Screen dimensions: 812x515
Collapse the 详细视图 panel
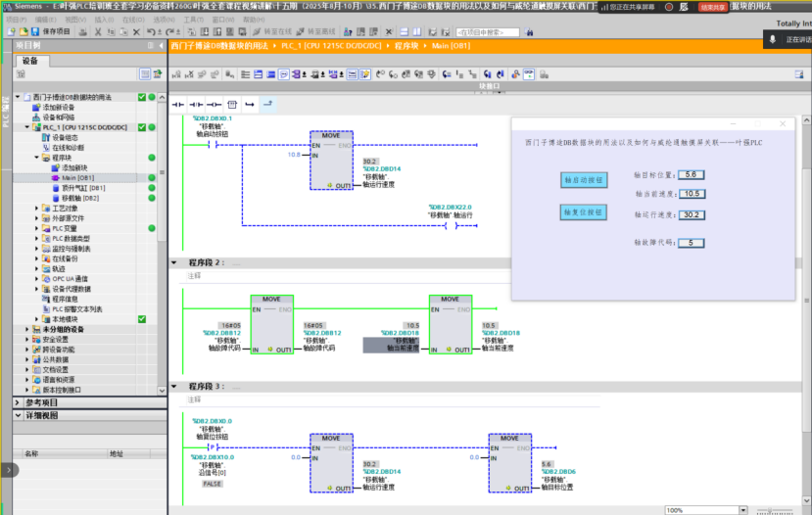(18, 415)
